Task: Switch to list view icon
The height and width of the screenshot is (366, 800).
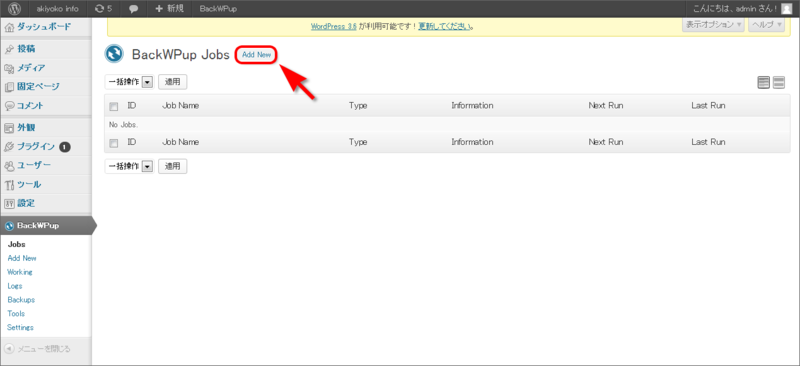Action: (x=764, y=83)
